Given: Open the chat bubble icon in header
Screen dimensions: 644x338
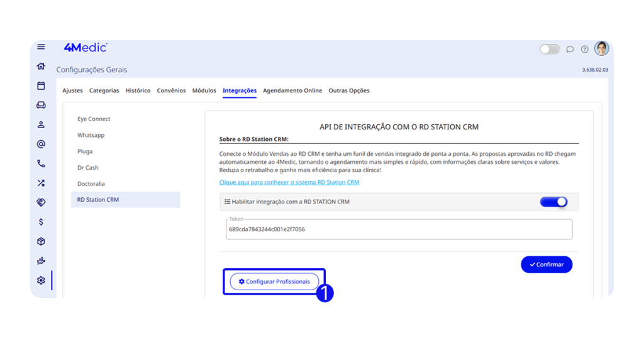Looking at the screenshot, I should 570,49.
